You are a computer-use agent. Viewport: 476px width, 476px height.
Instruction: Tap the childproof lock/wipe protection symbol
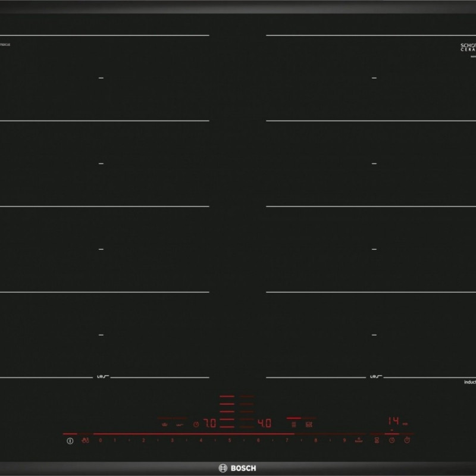tap(86, 440)
